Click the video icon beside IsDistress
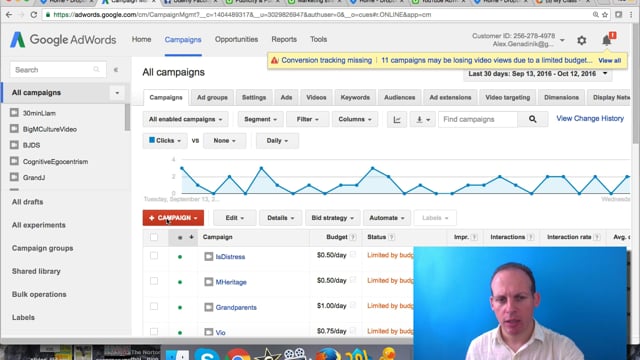Viewport: 640px width, 360px height. click(x=209, y=256)
